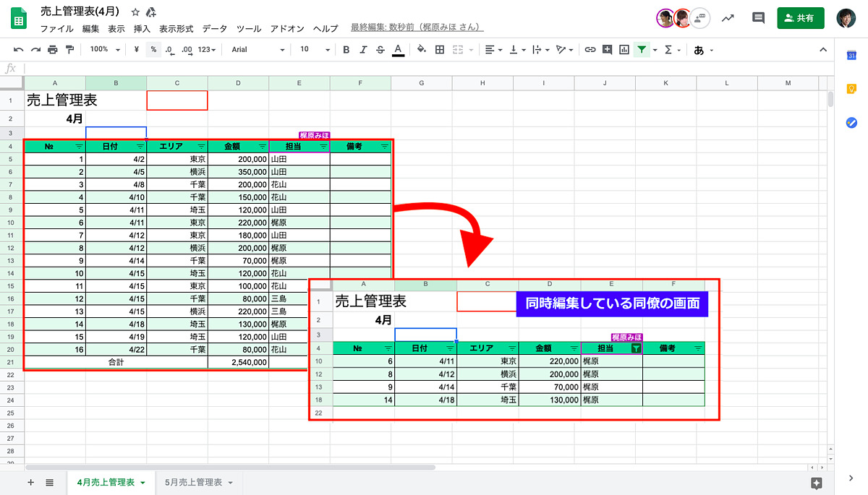Click the formula bar input field
Screen dimensions: 868x495
(427, 68)
